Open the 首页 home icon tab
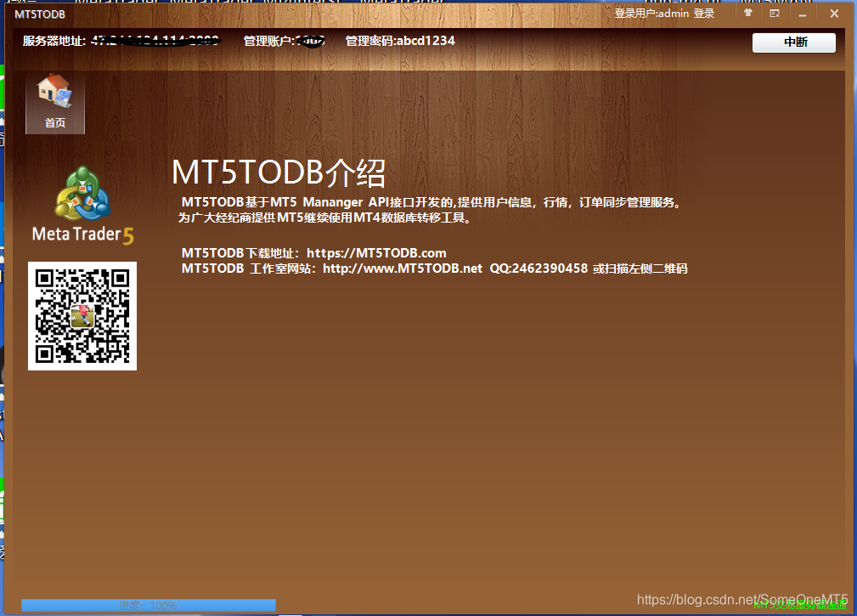Screen dimensions: 857x616 55,103
